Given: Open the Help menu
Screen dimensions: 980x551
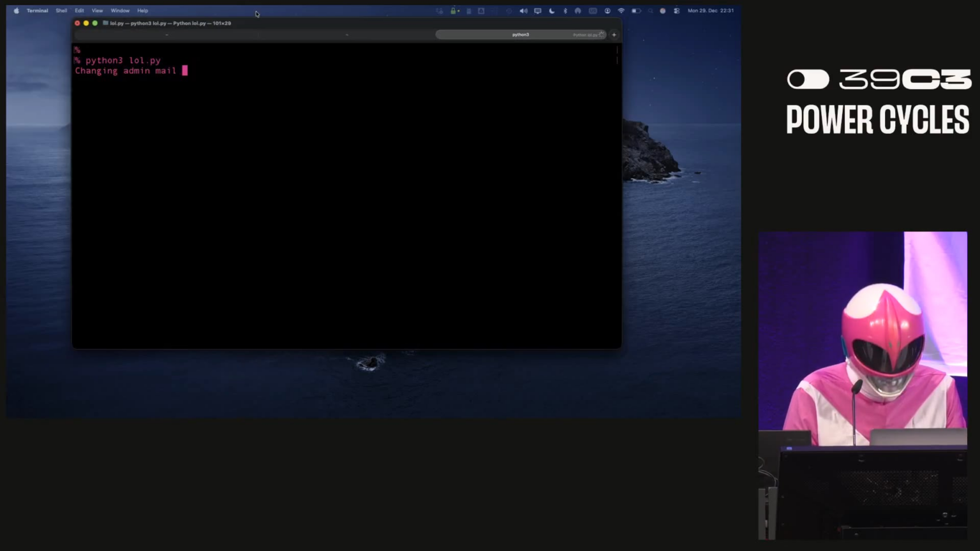Looking at the screenshot, I should point(142,11).
